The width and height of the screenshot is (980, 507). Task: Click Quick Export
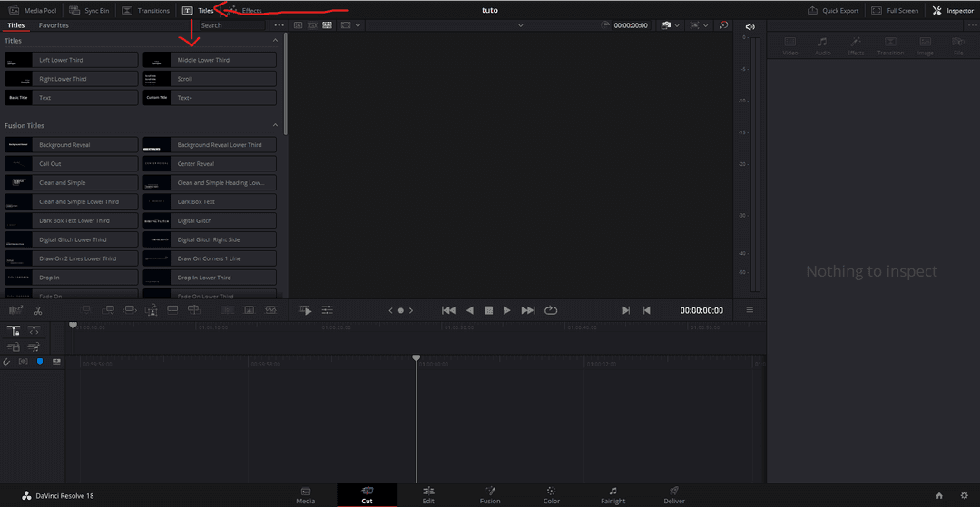[x=833, y=11]
